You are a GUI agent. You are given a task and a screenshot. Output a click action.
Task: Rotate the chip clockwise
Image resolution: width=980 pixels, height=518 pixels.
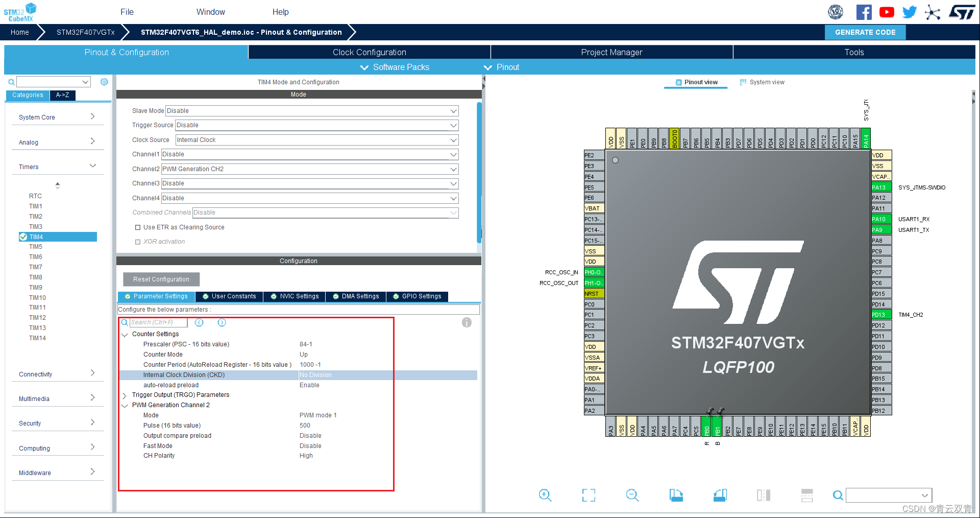(x=676, y=495)
